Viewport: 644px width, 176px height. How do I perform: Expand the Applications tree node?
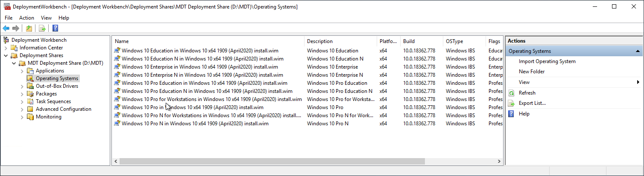[x=22, y=71]
